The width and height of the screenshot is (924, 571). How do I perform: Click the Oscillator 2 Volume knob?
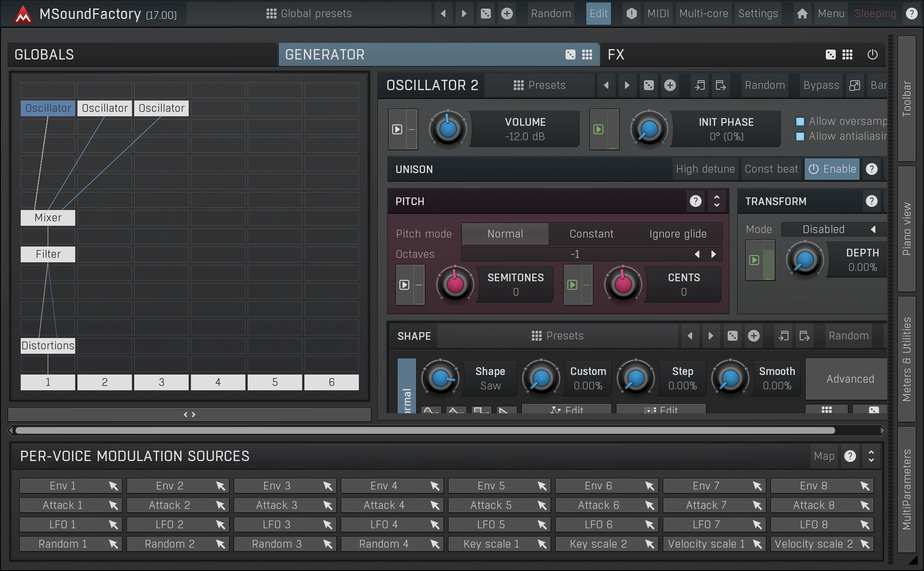click(x=448, y=129)
